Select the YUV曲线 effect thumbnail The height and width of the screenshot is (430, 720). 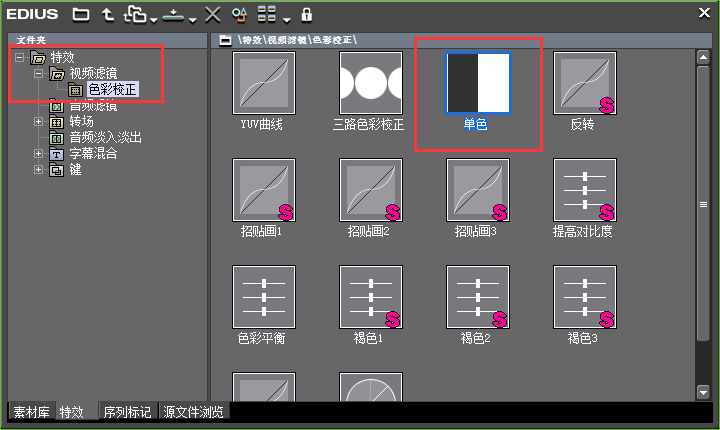[264, 83]
